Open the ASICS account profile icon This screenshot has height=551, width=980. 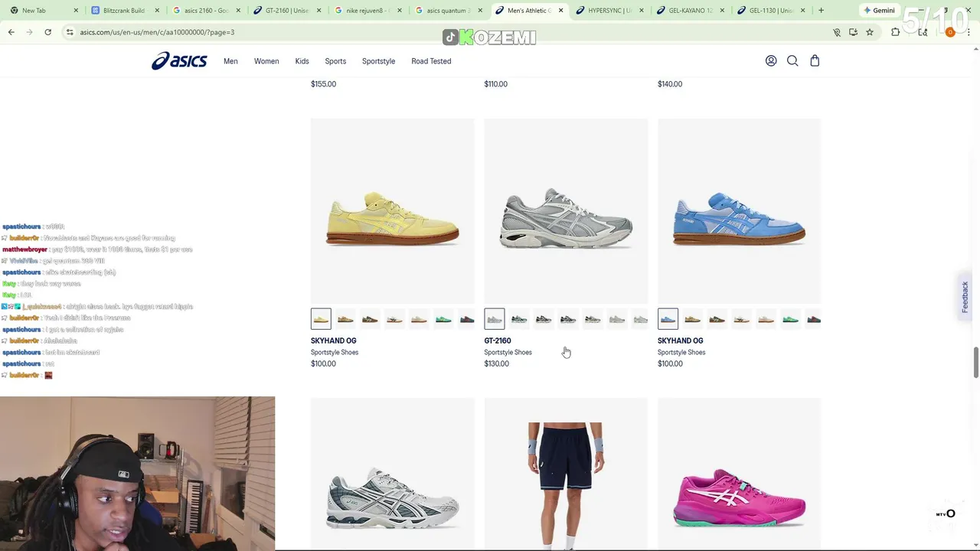[771, 61]
